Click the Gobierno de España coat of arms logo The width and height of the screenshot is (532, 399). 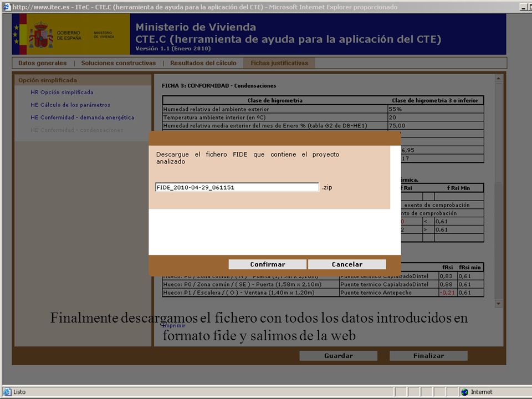[x=40, y=35]
